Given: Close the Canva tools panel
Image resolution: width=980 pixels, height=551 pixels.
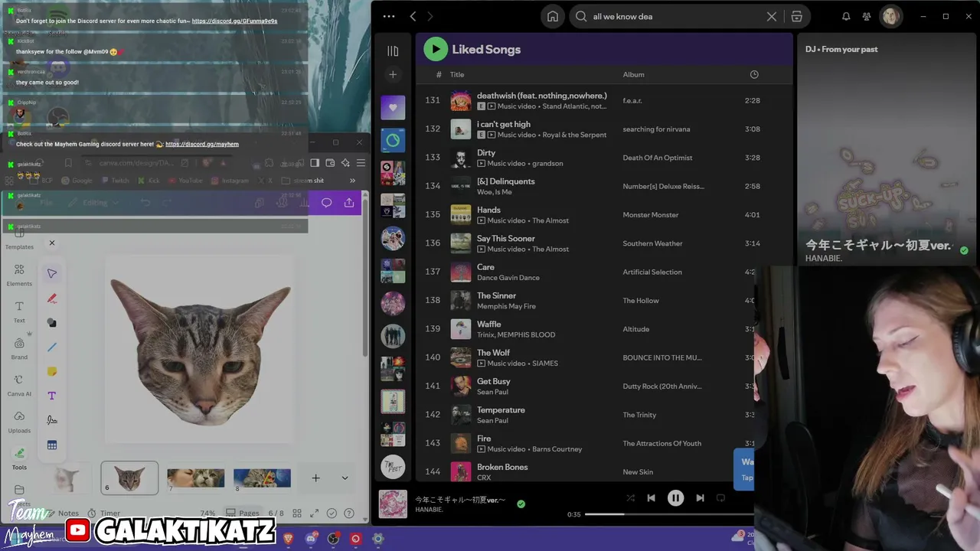Looking at the screenshot, I should (x=51, y=243).
